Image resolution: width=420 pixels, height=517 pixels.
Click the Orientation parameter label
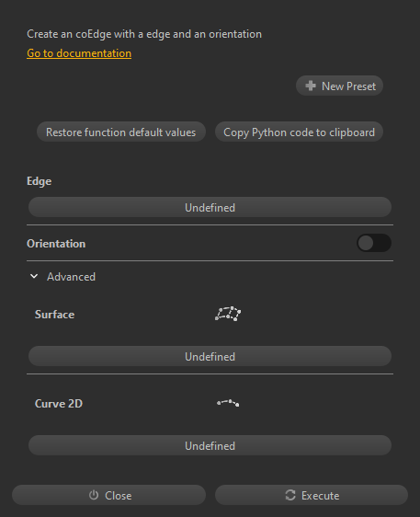[56, 244]
